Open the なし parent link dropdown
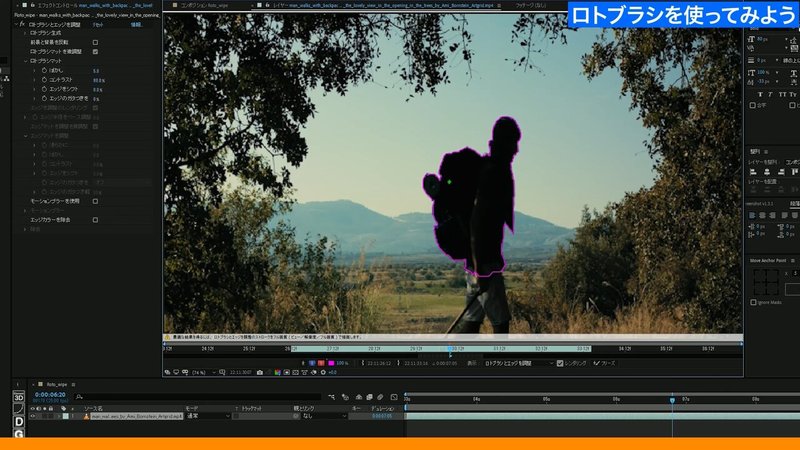The height and width of the screenshot is (450, 800). click(324, 416)
